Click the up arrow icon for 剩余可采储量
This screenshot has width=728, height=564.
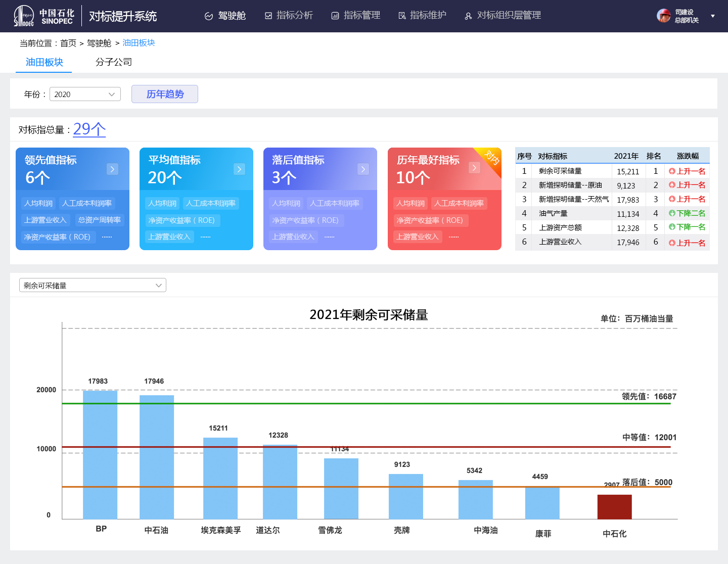672,171
